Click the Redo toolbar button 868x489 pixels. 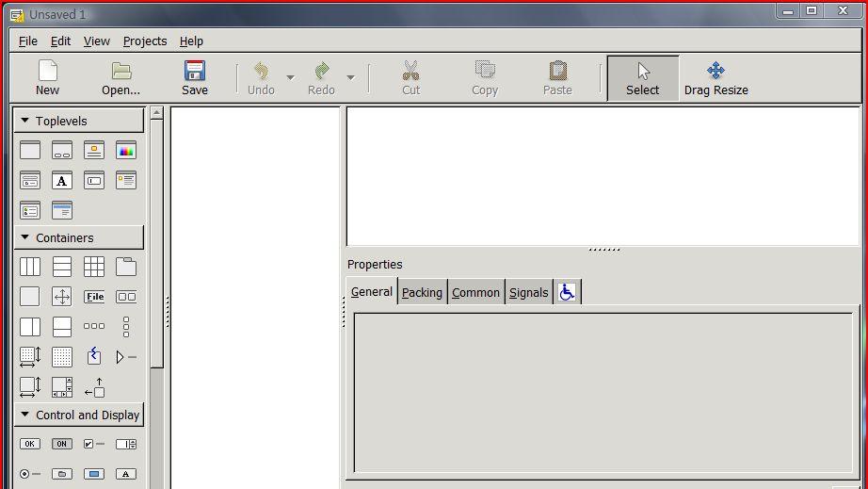coord(321,78)
